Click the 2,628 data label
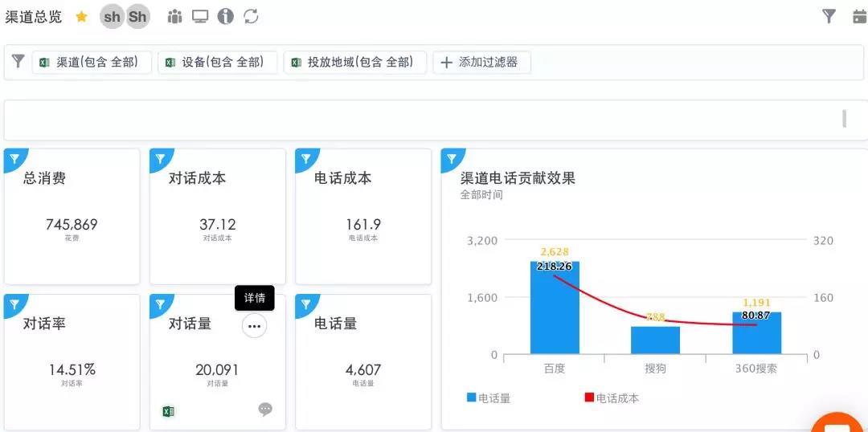The image size is (868, 432). tap(555, 251)
